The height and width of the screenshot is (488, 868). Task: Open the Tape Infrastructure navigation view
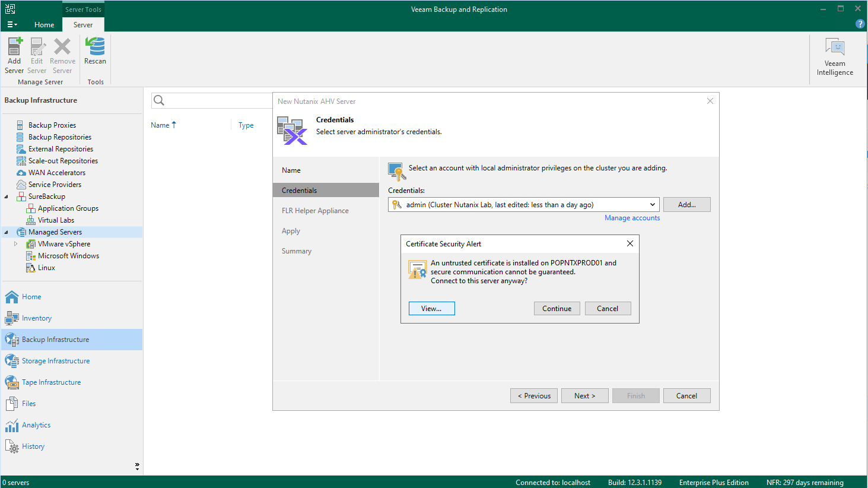[71, 382]
